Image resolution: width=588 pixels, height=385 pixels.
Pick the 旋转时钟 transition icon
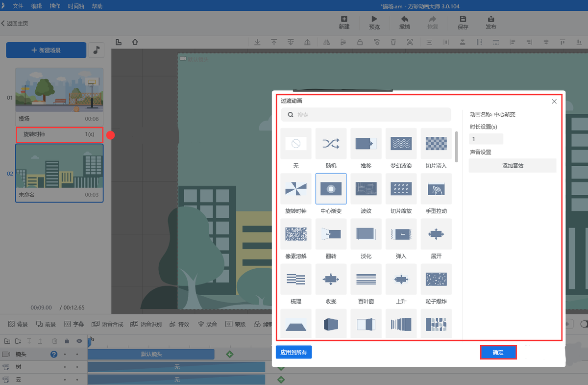(x=296, y=189)
